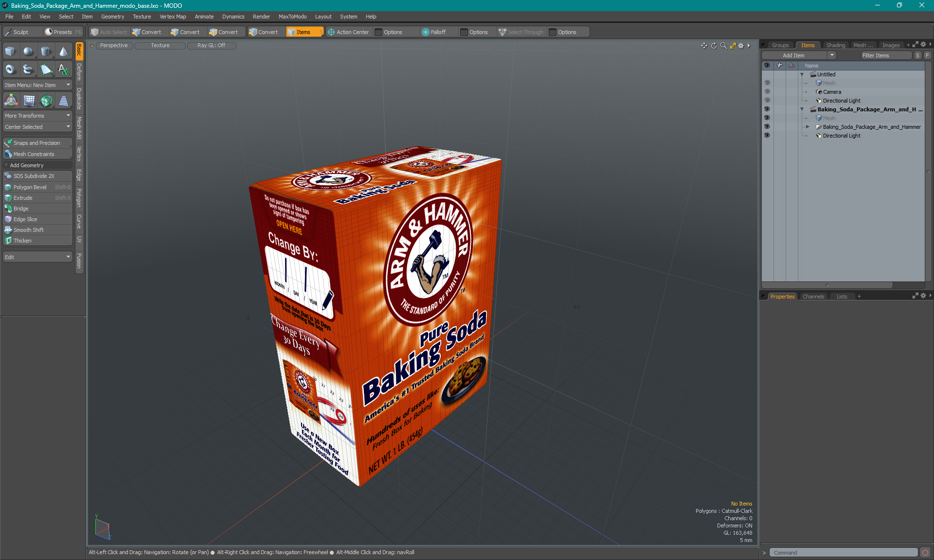The image size is (934, 560).
Task: Open the Geometry menu
Action: [112, 17]
